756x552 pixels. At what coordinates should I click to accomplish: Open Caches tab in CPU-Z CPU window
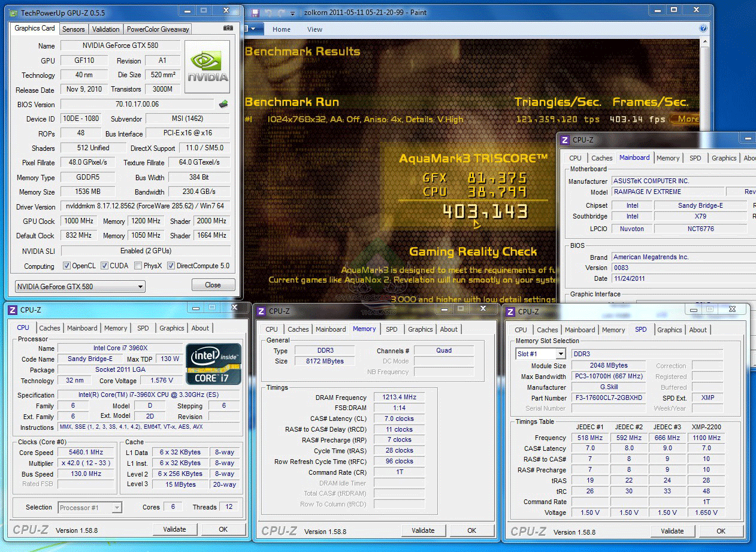tap(50, 328)
